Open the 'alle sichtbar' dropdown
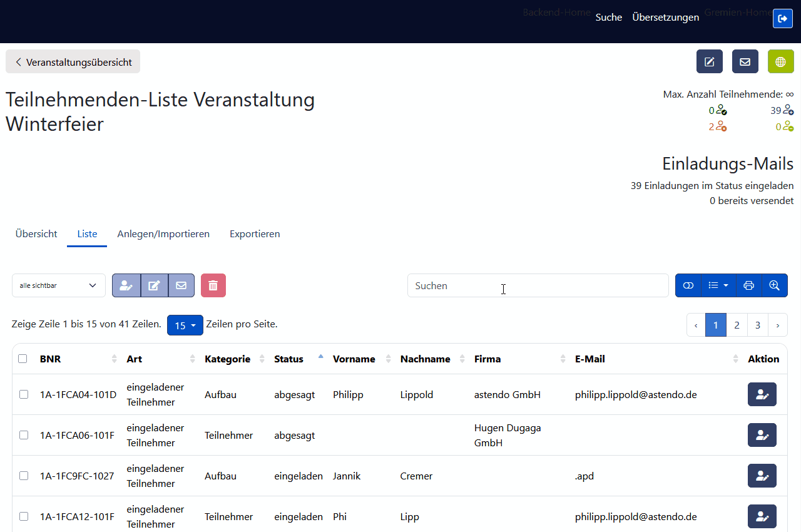The width and height of the screenshot is (801, 532). coord(58,285)
